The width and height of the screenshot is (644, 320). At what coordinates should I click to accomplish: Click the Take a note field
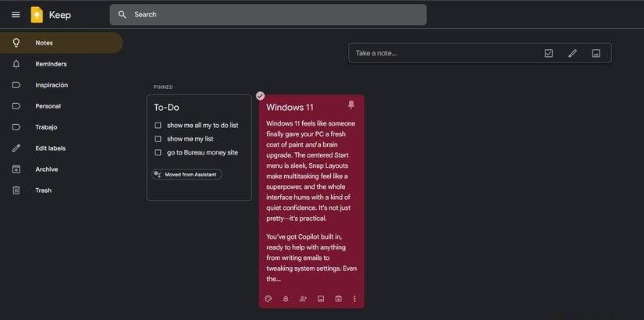click(x=480, y=53)
